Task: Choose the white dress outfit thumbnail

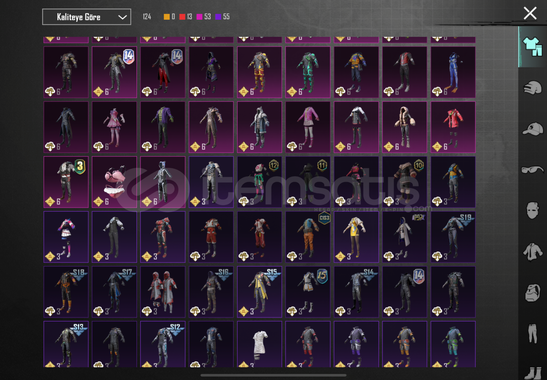Action: (259, 344)
